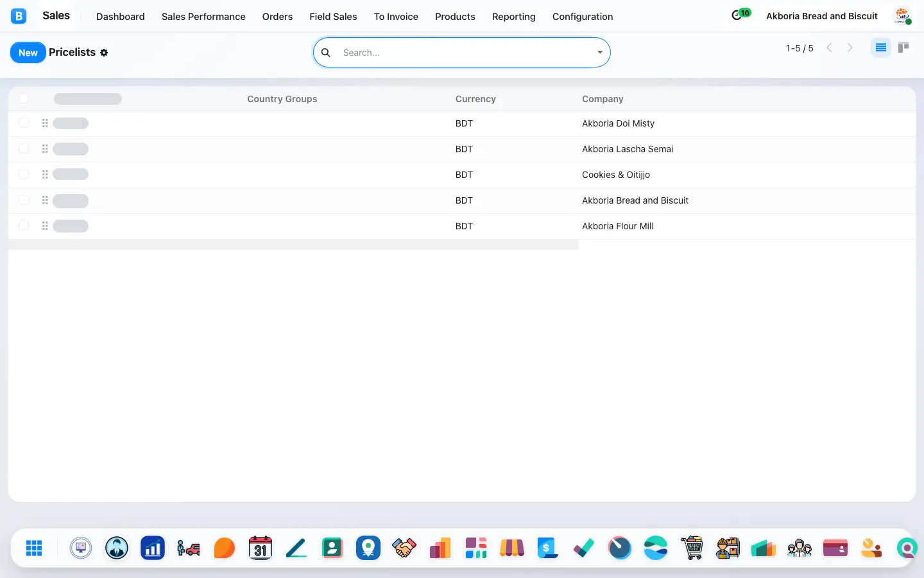Go to the Dashboard menu
924x578 pixels.
(121, 17)
